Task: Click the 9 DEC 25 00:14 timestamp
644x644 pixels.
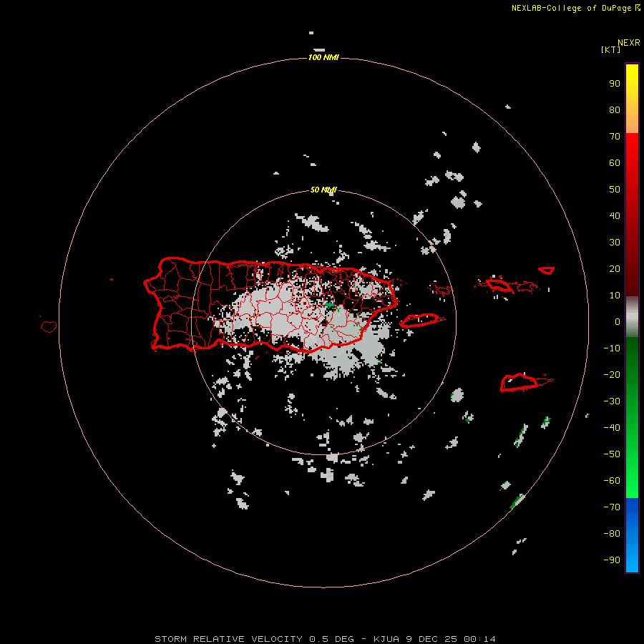Action: tap(451, 639)
